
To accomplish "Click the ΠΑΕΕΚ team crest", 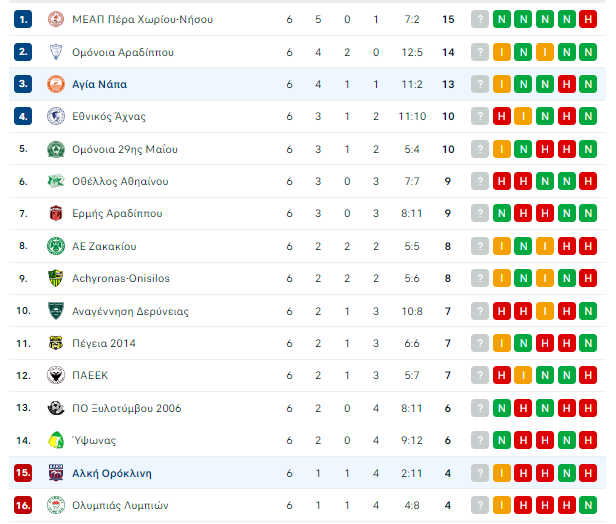I will click(x=56, y=375).
